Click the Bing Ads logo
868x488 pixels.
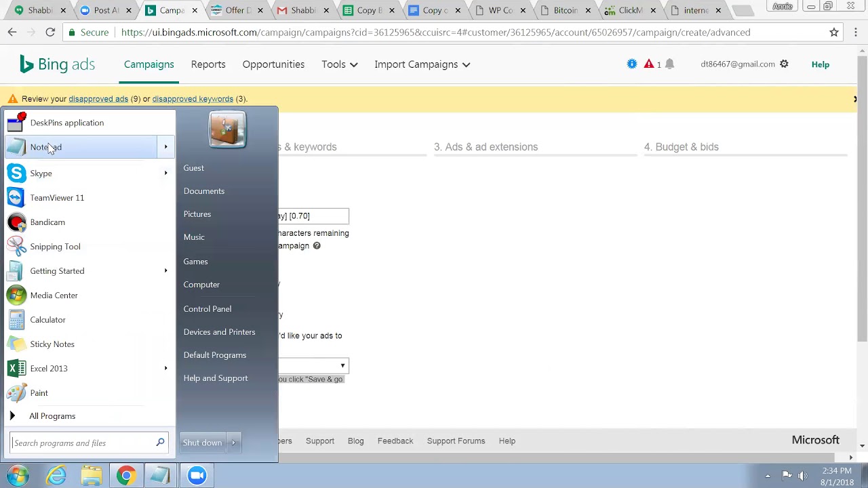point(57,64)
